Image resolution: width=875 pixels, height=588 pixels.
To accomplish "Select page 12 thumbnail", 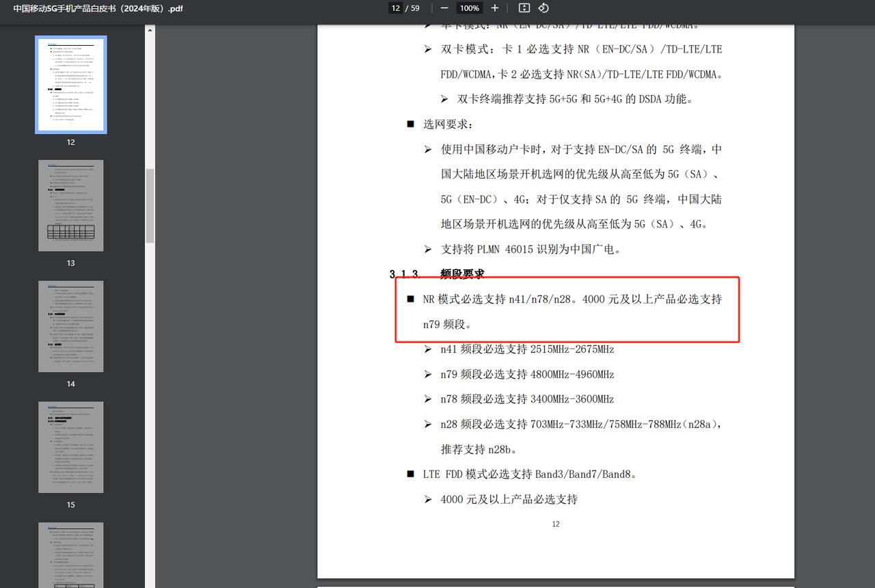I will tap(71, 85).
